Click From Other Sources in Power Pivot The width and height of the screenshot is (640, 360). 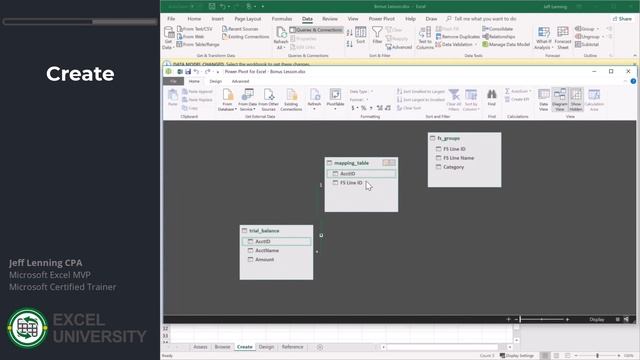[x=269, y=100]
